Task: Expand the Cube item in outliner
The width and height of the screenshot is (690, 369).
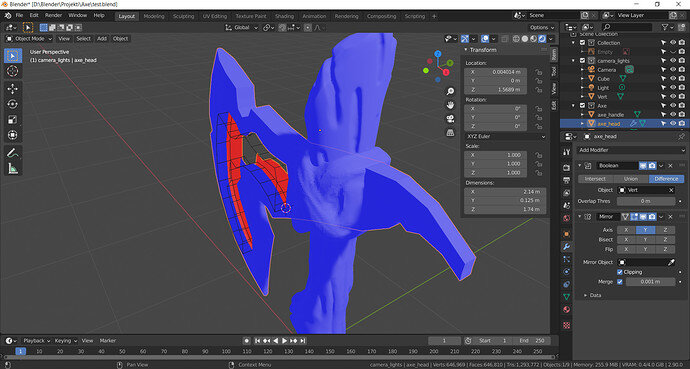Action: point(582,79)
